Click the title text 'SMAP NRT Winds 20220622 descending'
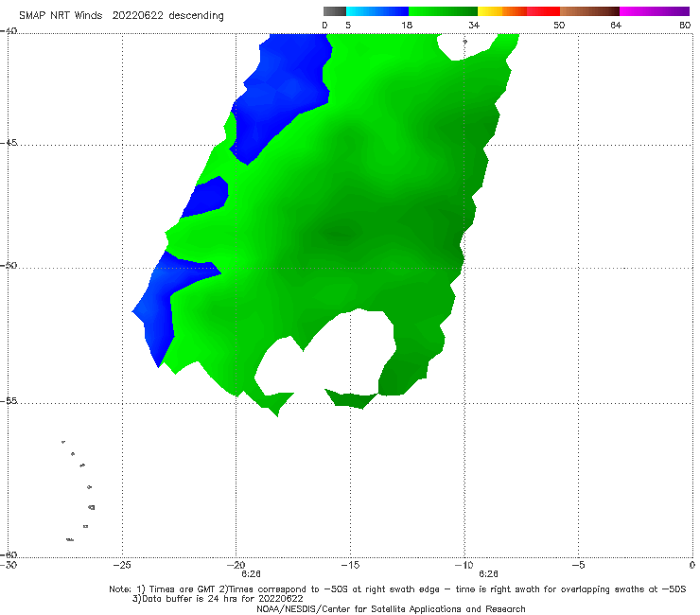Screen dimensions: 700x615 pyautogui.click(x=121, y=16)
